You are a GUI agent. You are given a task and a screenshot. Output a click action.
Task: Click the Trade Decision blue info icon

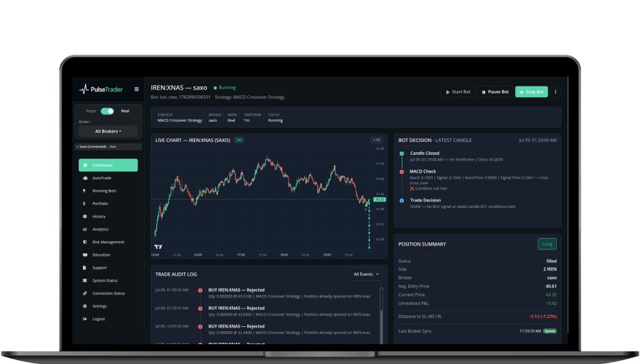(402, 201)
